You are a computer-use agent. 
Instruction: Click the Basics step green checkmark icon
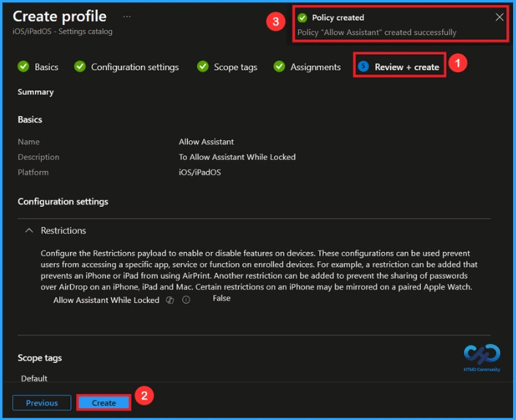pos(23,66)
